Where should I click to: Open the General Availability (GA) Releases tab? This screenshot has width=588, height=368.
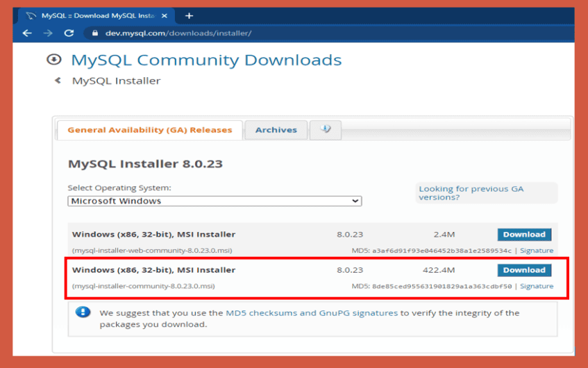150,130
